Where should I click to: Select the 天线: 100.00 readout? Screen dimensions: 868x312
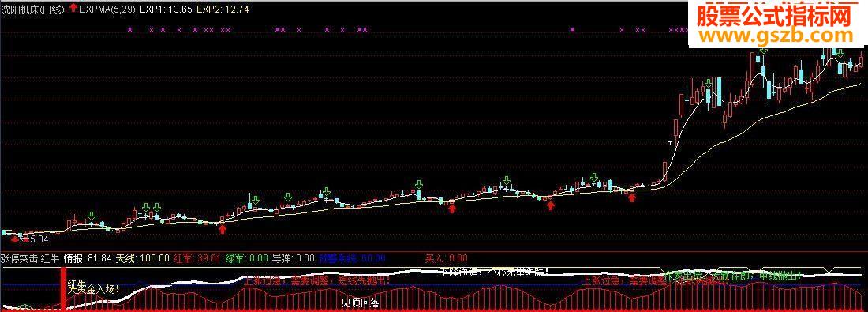(x=144, y=257)
